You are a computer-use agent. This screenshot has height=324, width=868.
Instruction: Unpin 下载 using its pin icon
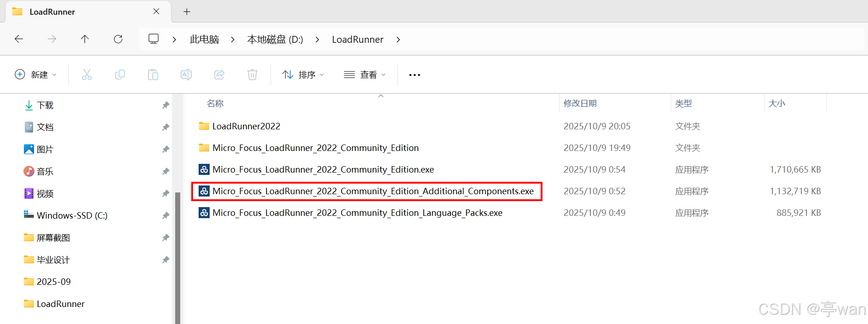166,105
